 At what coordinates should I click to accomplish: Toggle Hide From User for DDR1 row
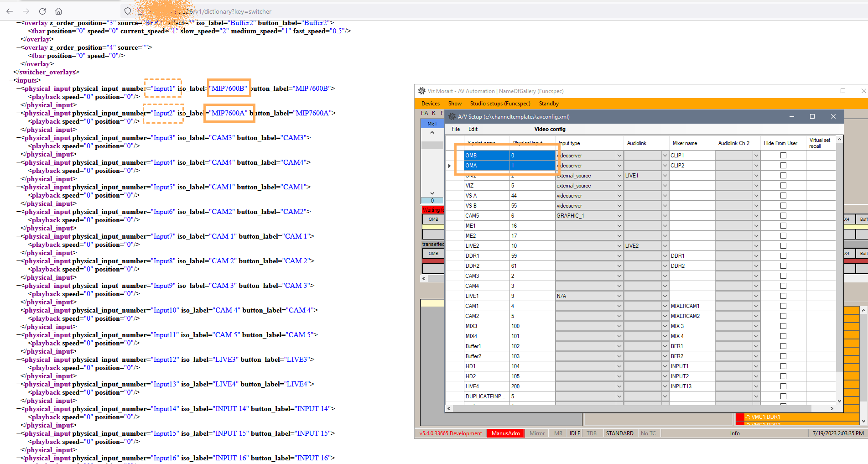click(783, 256)
